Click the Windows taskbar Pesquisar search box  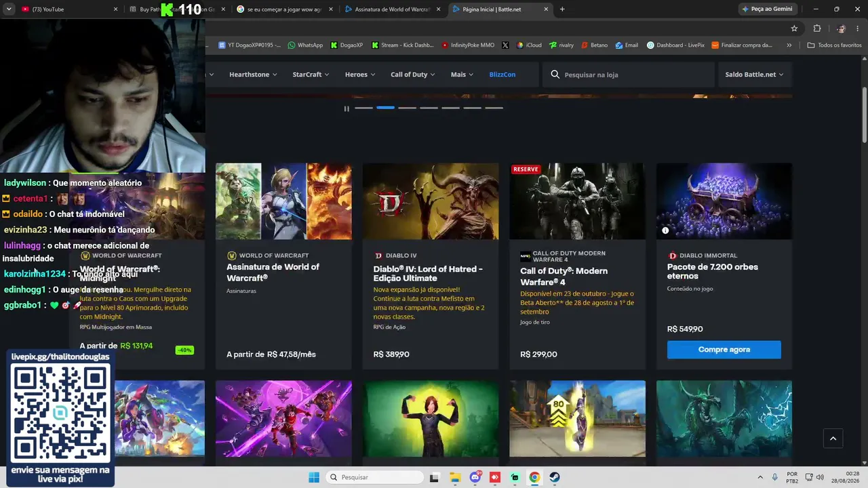coord(374,477)
